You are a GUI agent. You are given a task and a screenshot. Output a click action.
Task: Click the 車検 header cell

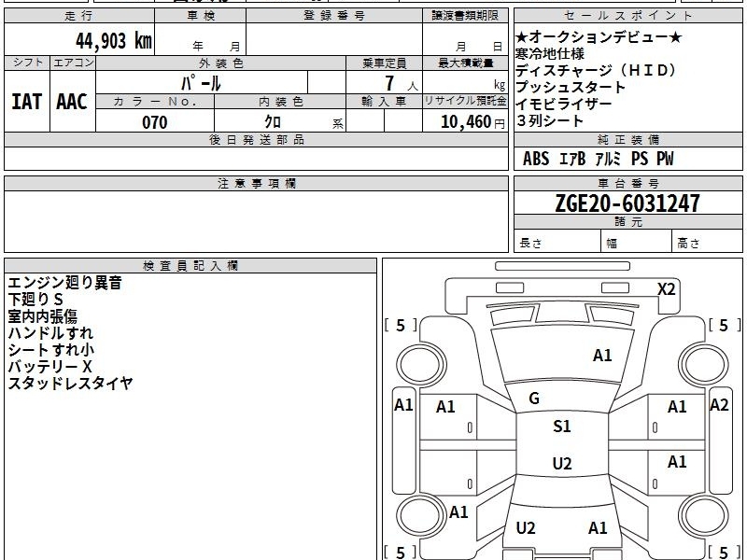coord(200,16)
